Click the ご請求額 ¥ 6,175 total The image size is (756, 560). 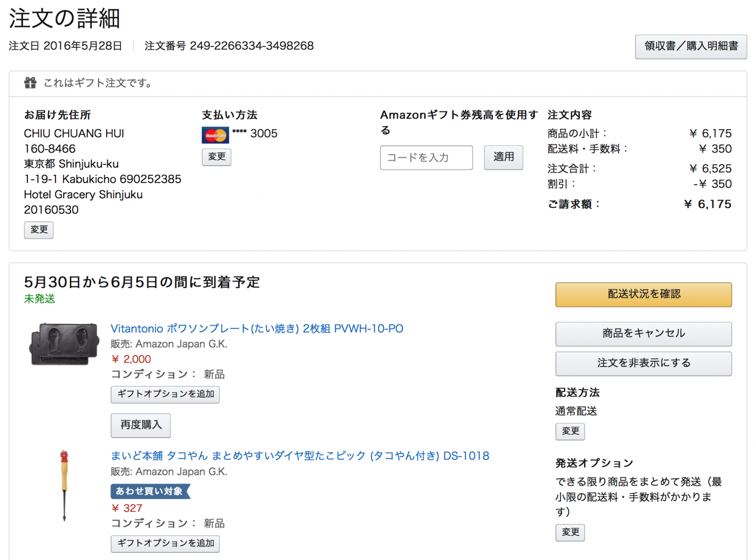(639, 204)
